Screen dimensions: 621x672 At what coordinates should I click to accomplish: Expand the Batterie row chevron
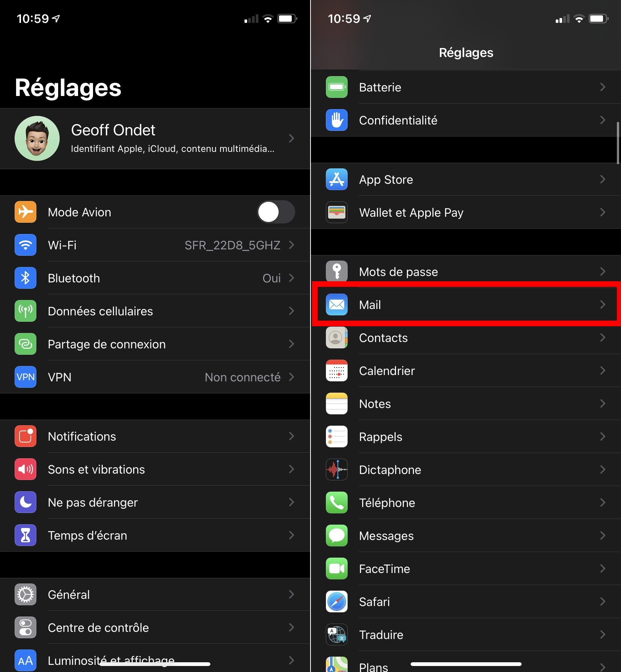click(603, 87)
